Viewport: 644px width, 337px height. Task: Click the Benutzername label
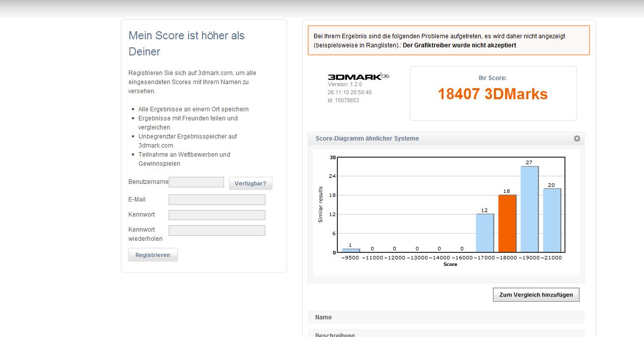click(x=149, y=182)
